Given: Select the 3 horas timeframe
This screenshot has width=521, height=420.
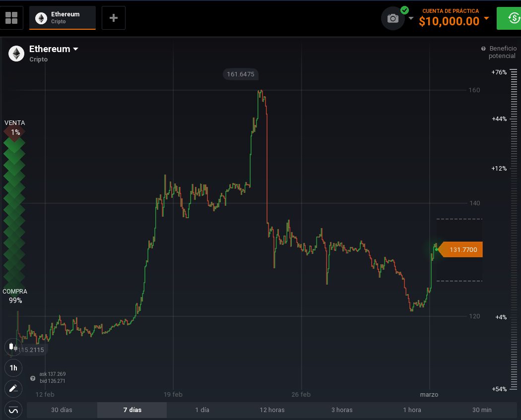Looking at the screenshot, I should click(342, 410).
